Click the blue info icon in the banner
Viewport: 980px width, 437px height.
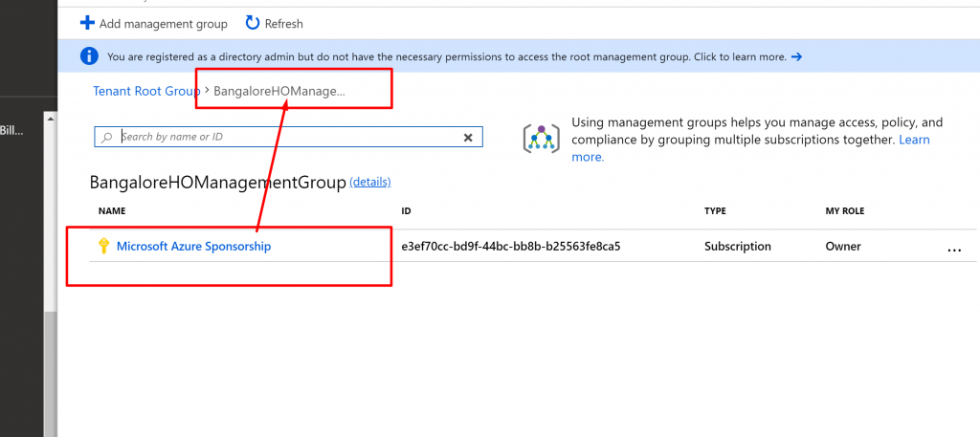(89, 56)
